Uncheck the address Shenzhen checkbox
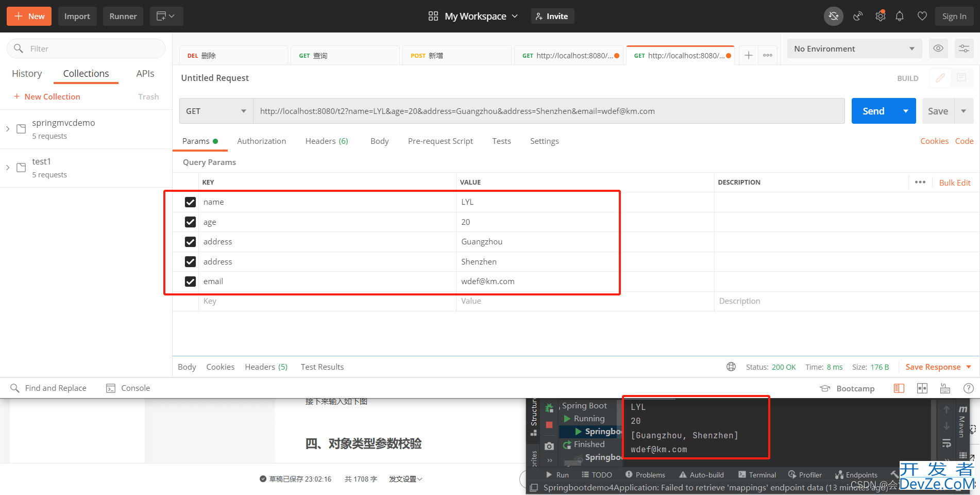 pos(190,261)
